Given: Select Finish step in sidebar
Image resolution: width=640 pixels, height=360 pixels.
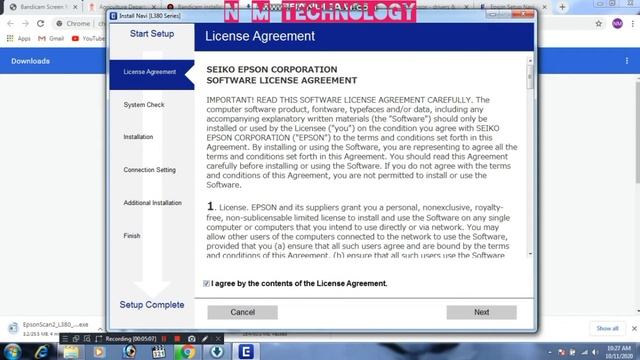Looking at the screenshot, I should (132, 236).
